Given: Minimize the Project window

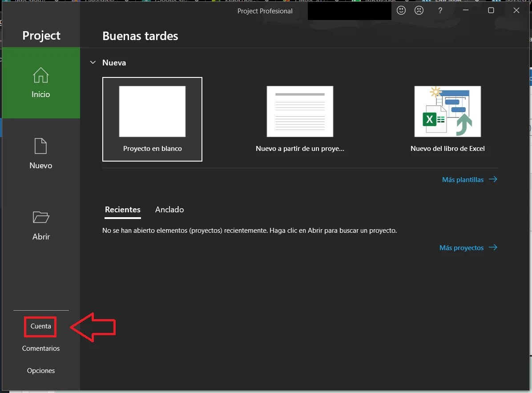Looking at the screenshot, I should click(465, 11).
